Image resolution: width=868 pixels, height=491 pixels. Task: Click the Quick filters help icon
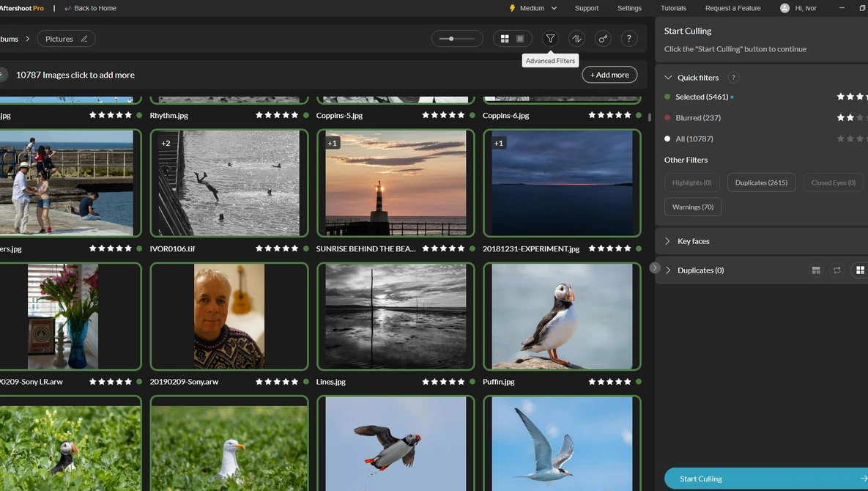point(733,78)
